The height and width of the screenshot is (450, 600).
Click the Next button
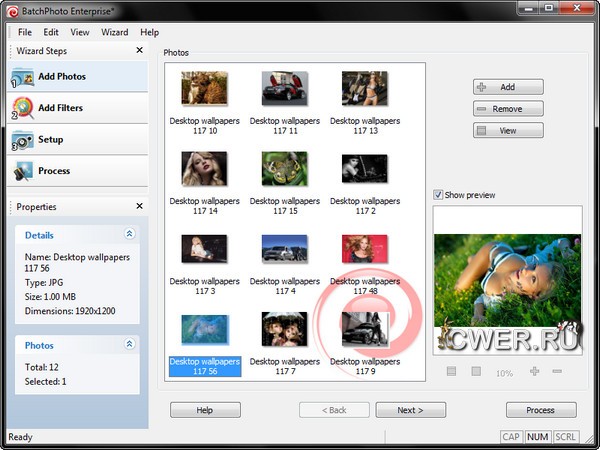point(411,410)
